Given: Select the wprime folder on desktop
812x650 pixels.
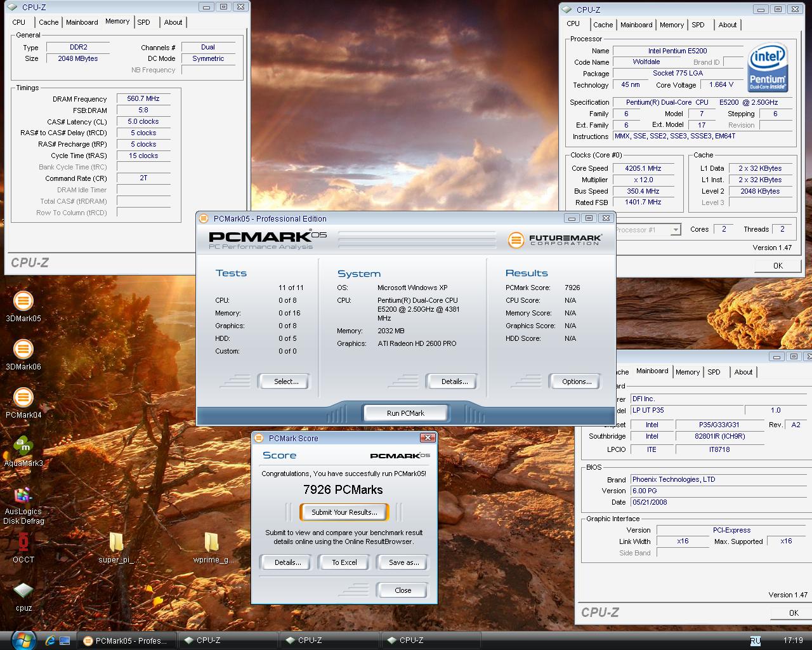Looking at the screenshot, I should pos(213,548).
